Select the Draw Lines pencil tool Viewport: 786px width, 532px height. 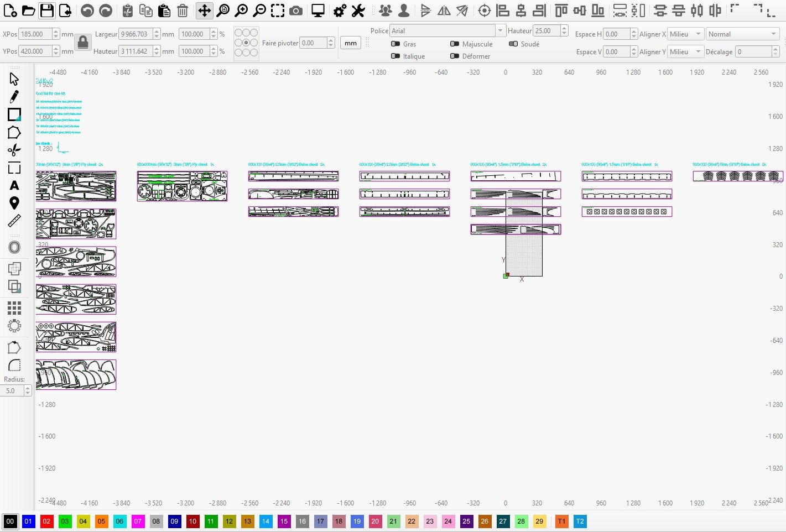14,97
